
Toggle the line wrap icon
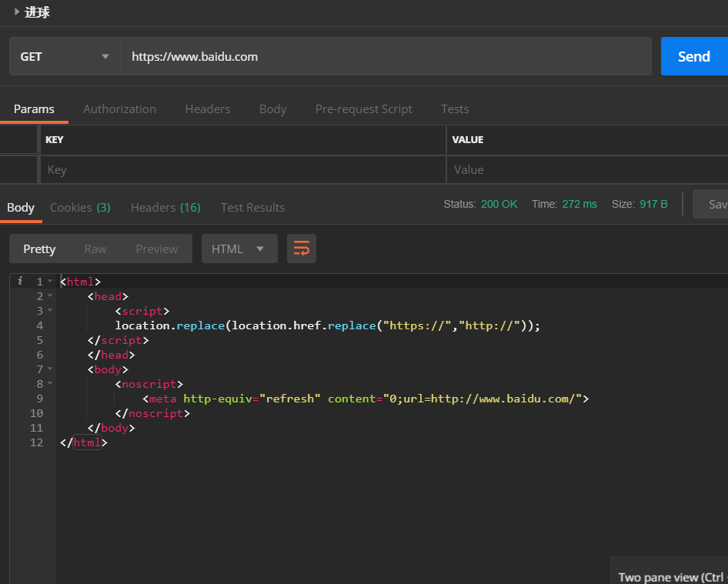tap(302, 249)
